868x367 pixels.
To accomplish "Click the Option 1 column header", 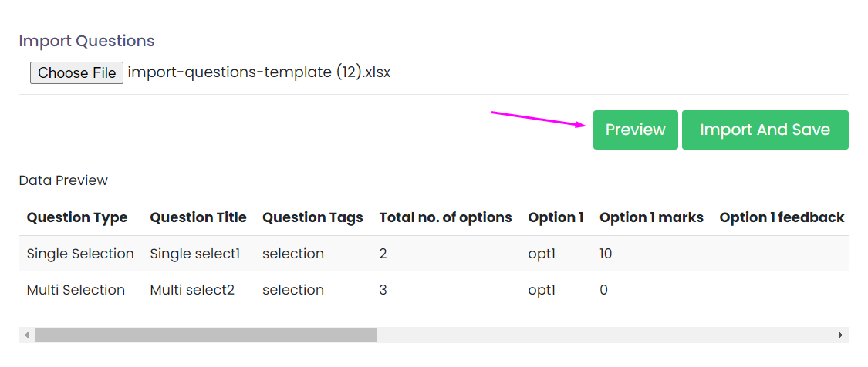I will coord(556,217).
